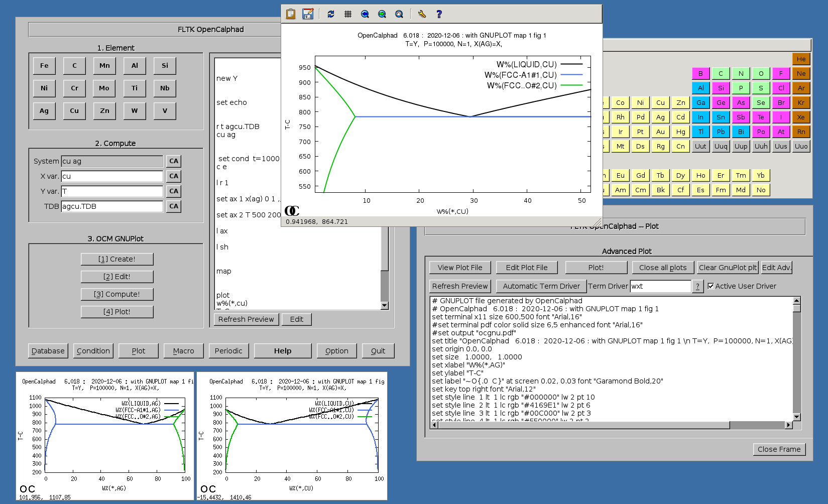Image resolution: width=828 pixels, height=504 pixels.
Task: Click Refresh Preview in Advanced Plot panel
Action: click(460, 286)
